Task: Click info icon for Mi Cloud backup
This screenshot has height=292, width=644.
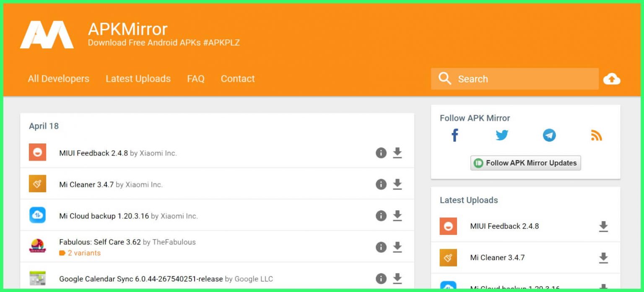Action: [x=381, y=216]
